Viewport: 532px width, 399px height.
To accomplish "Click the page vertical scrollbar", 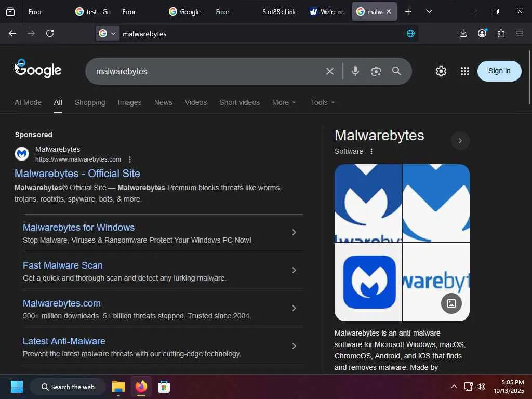I will 530,77.
